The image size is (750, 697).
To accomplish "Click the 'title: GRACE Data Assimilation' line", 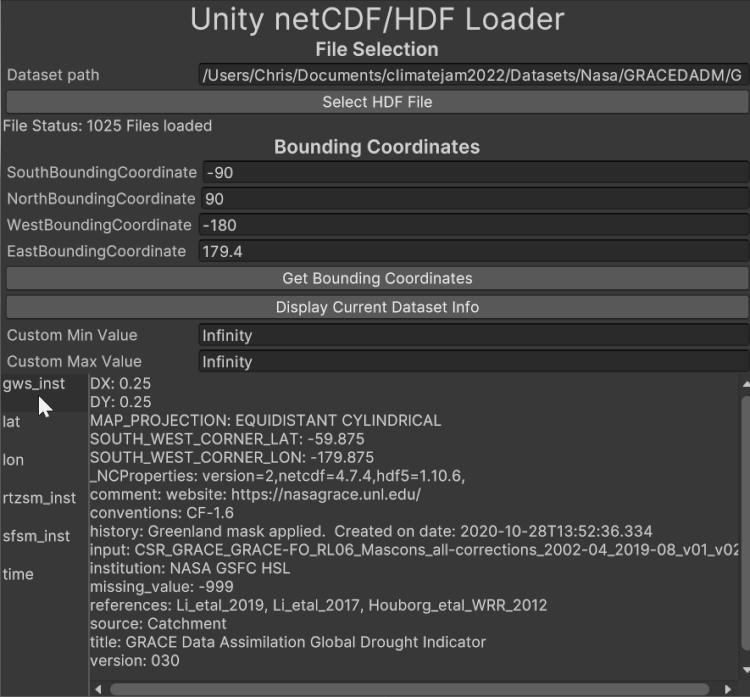I will [x=288, y=642].
